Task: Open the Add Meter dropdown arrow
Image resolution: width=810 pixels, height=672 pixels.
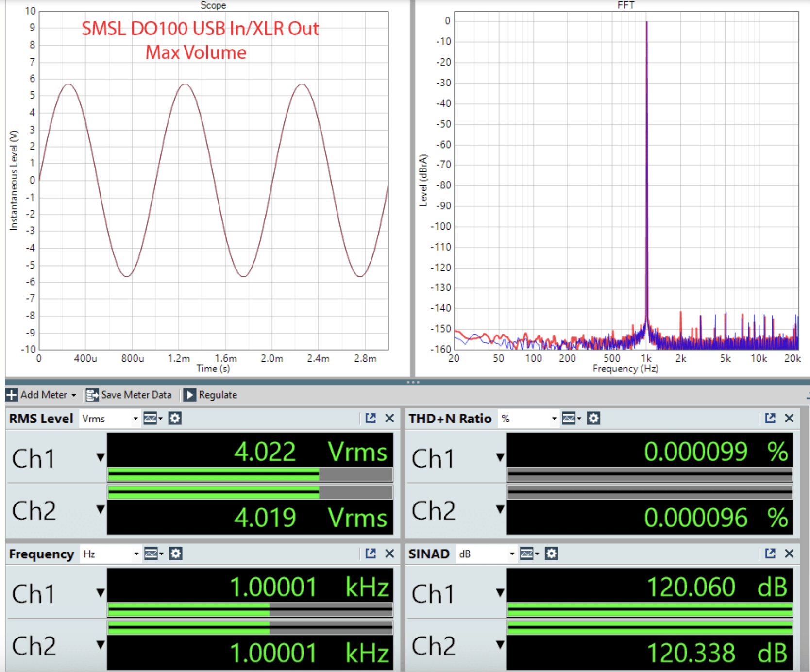Action: coord(74,395)
